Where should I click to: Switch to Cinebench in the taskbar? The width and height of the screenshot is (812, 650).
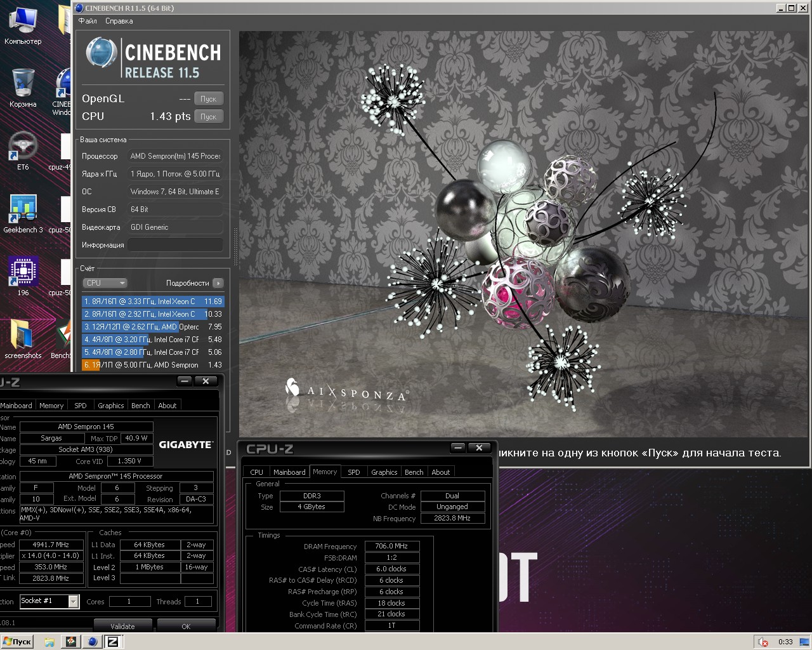click(92, 642)
